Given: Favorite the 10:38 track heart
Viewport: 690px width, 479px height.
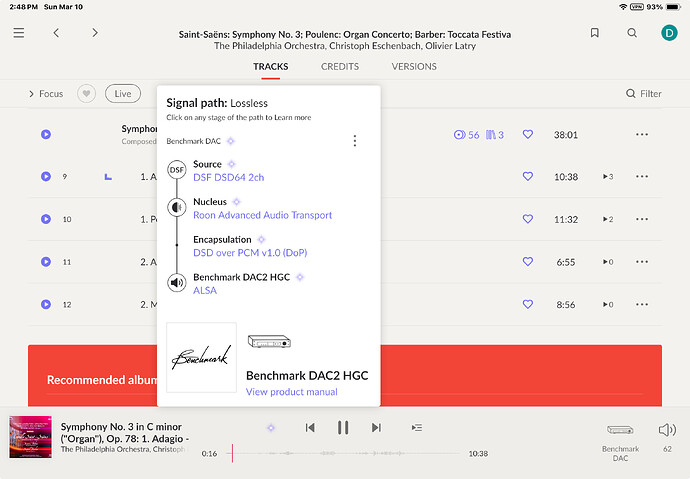Looking at the screenshot, I should [528, 176].
